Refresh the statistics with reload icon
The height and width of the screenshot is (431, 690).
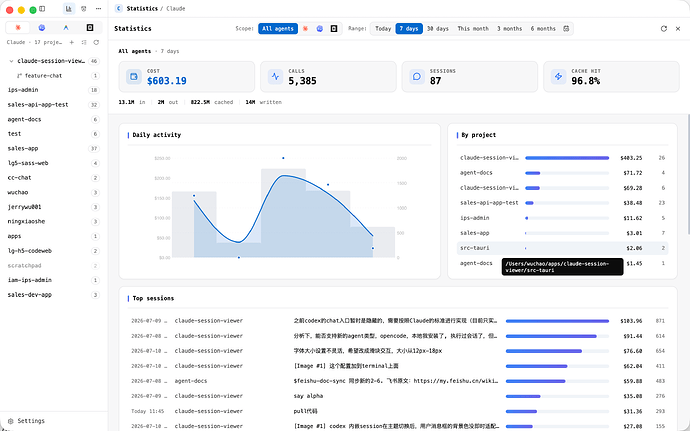pos(664,29)
